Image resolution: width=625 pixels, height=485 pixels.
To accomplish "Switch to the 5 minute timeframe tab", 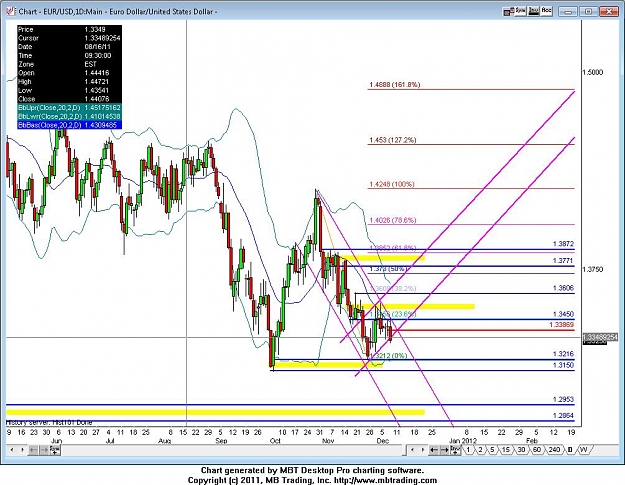I will click(492, 450).
